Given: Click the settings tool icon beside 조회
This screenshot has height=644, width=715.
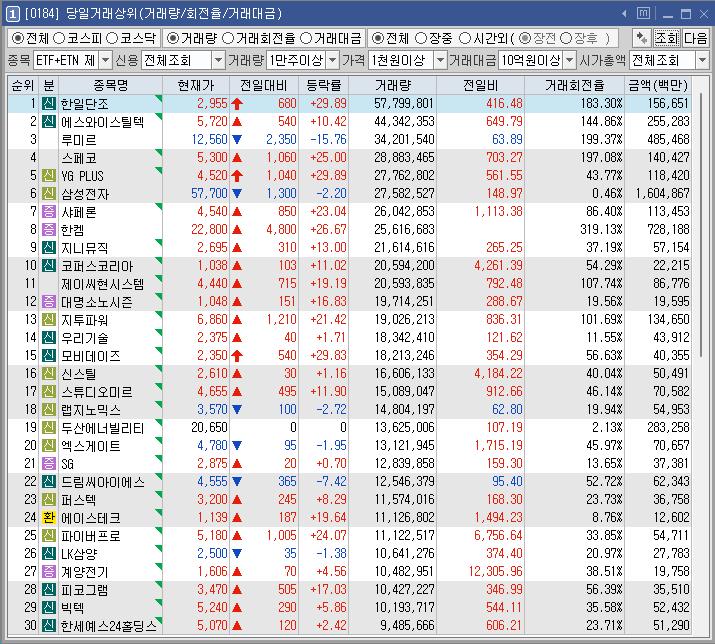Looking at the screenshot, I should pos(642,38).
